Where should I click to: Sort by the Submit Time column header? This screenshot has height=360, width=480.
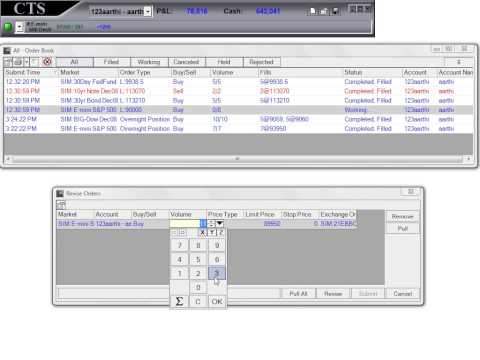(31, 72)
